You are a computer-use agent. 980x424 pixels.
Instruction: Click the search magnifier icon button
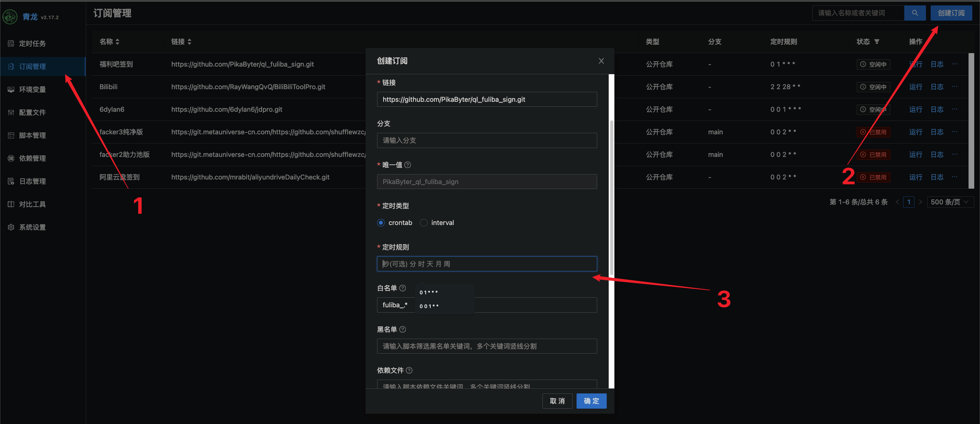(915, 13)
